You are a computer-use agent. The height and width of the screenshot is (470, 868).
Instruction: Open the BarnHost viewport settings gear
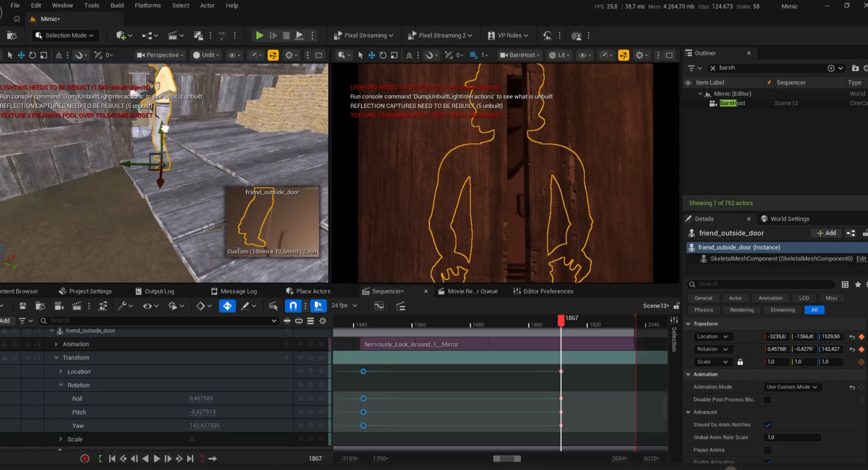[640, 55]
